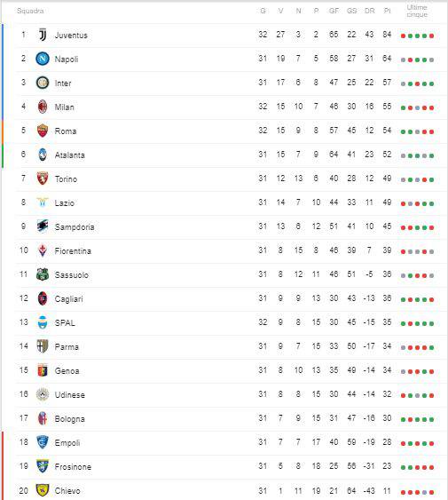Image resolution: width=448 pixels, height=500 pixels.
Task: Open the Sassuolo team name
Action: coord(72,275)
